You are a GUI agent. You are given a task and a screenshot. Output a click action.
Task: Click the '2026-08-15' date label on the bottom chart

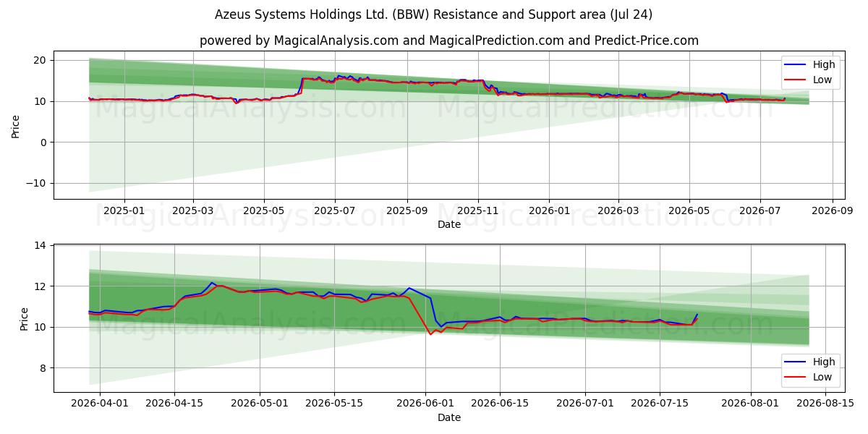[x=825, y=404]
